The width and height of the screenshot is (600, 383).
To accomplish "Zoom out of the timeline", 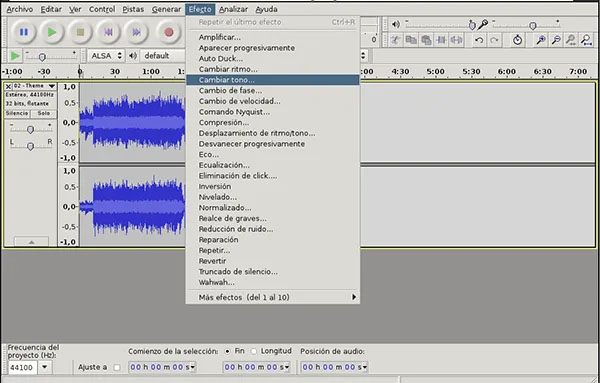I will tap(556, 40).
